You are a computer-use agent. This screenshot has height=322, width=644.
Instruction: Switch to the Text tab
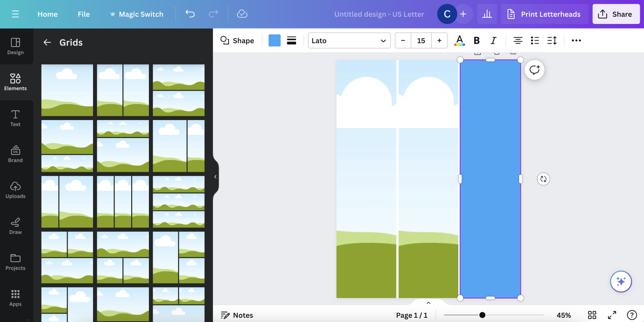16,118
